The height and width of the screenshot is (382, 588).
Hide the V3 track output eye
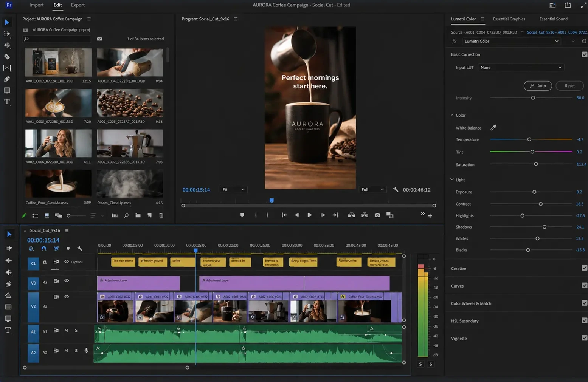[x=67, y=281]
